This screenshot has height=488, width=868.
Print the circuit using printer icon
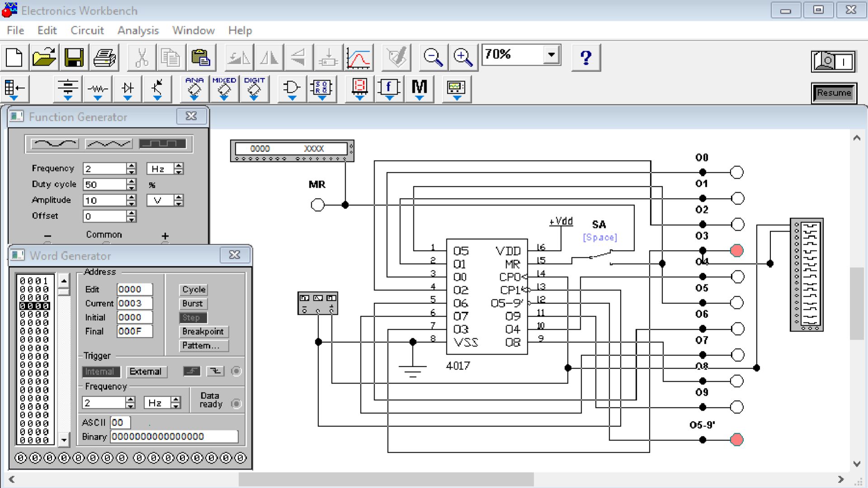click(104, 57)
